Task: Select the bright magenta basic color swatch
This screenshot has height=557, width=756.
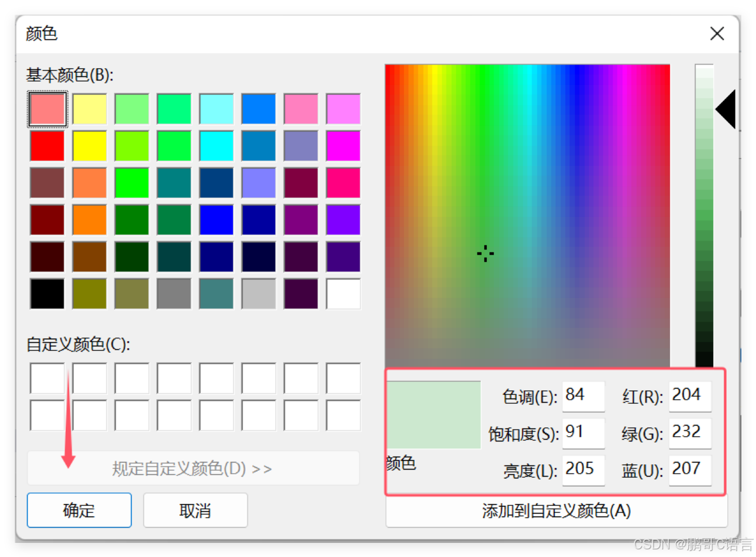Action: pyautogui.click(x=343, y=146)
